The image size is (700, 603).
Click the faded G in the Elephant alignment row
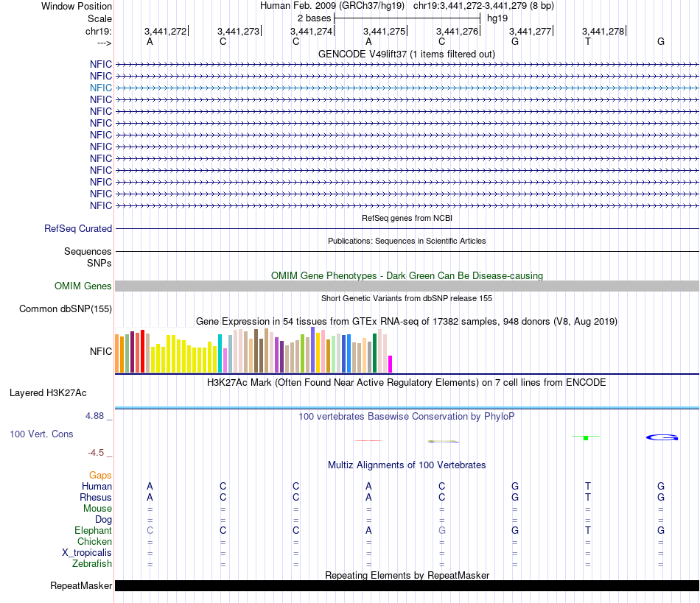click(x=442, y=530)
